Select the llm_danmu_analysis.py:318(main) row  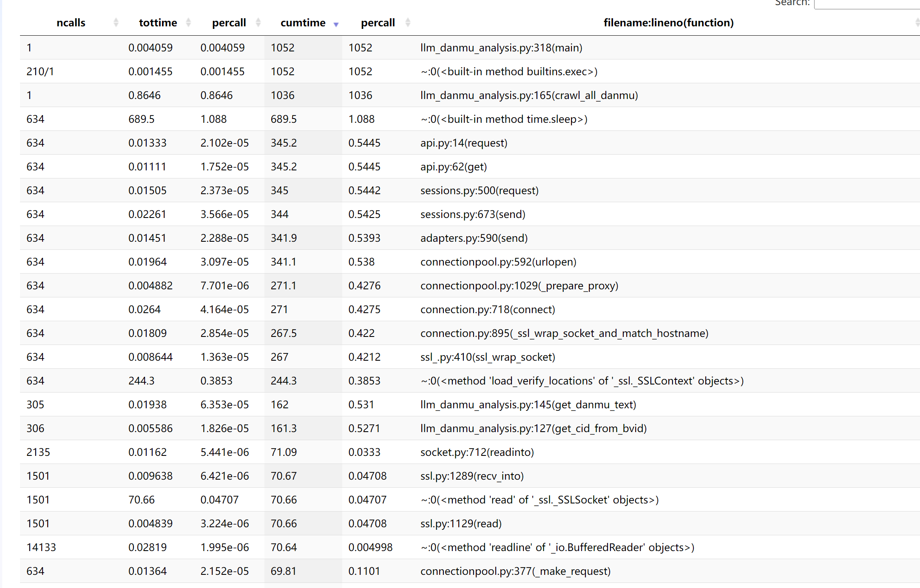[501, 48]
